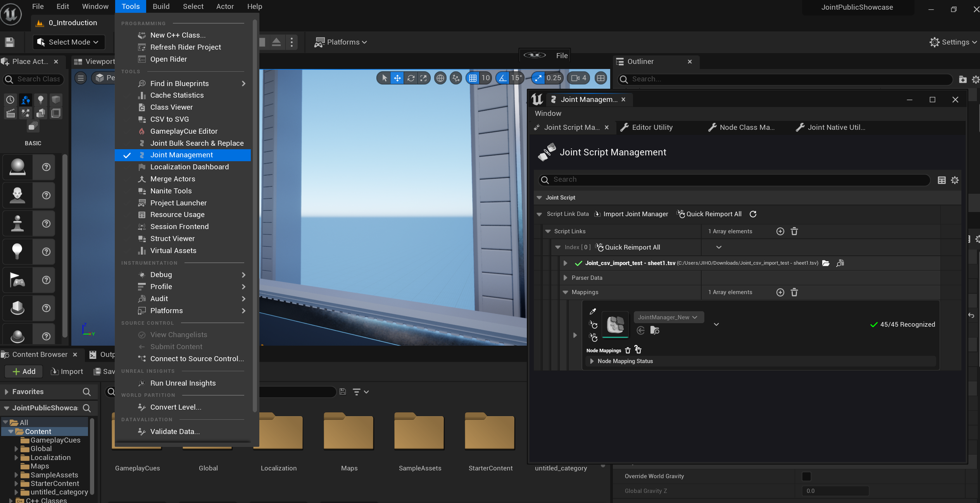Select Merge Actors from Tools menu
Screen dimensions: 980x503
(173, 179)
